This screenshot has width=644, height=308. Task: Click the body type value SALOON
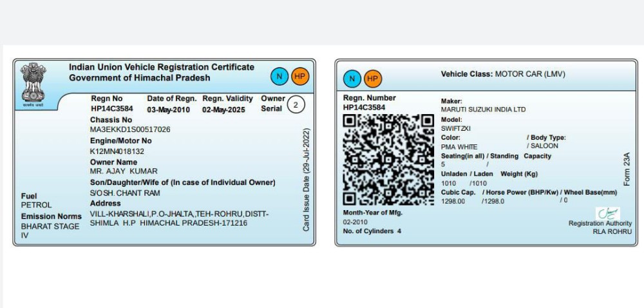[x=544, y=146]
